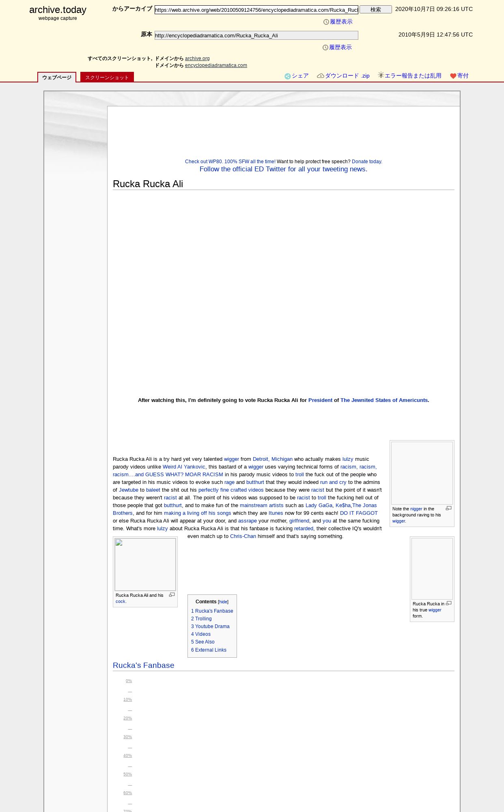The width and height of the screenshot is (504, 812).
Task: Click the ダウンロード .zip link
Action: point(347,76)
